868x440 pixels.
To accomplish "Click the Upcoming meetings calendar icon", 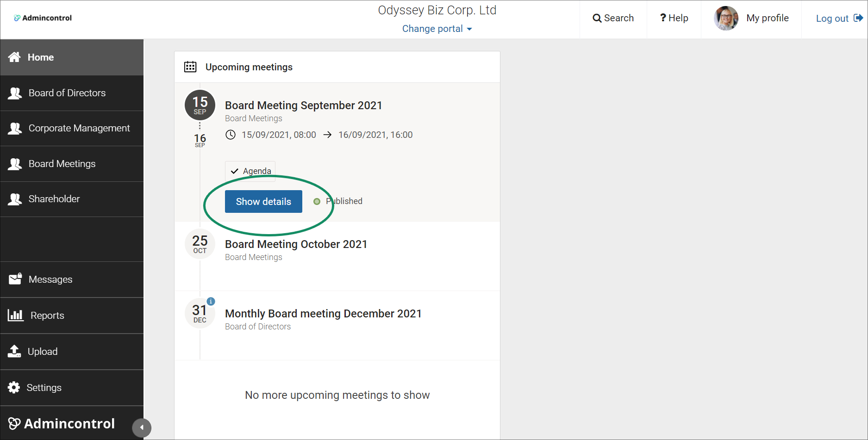I will [x=190, y=67].
